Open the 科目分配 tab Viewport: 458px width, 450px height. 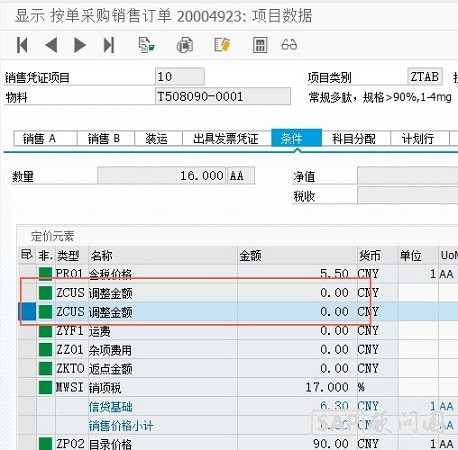click(x=356, y=139)
